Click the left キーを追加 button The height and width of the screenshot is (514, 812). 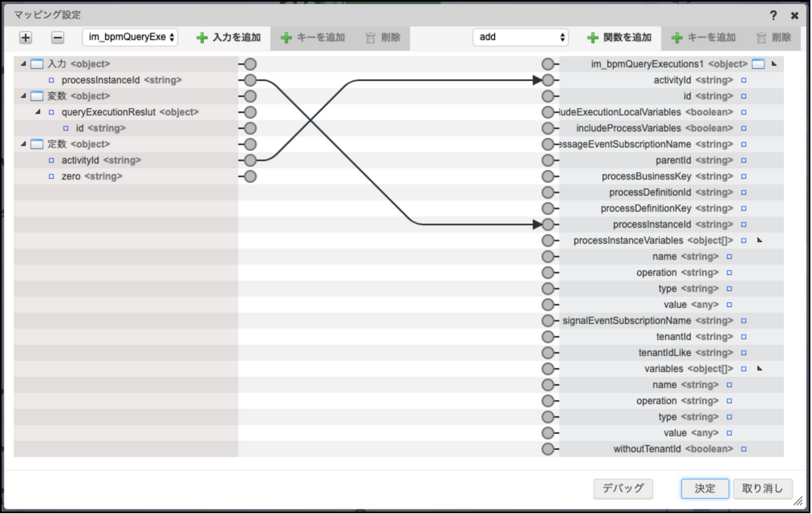pos(313,37)
